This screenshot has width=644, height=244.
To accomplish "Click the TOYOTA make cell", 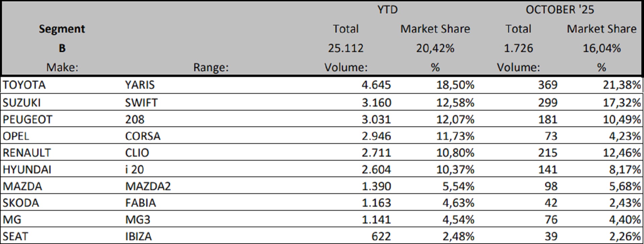I will click(x=24, y=85).
